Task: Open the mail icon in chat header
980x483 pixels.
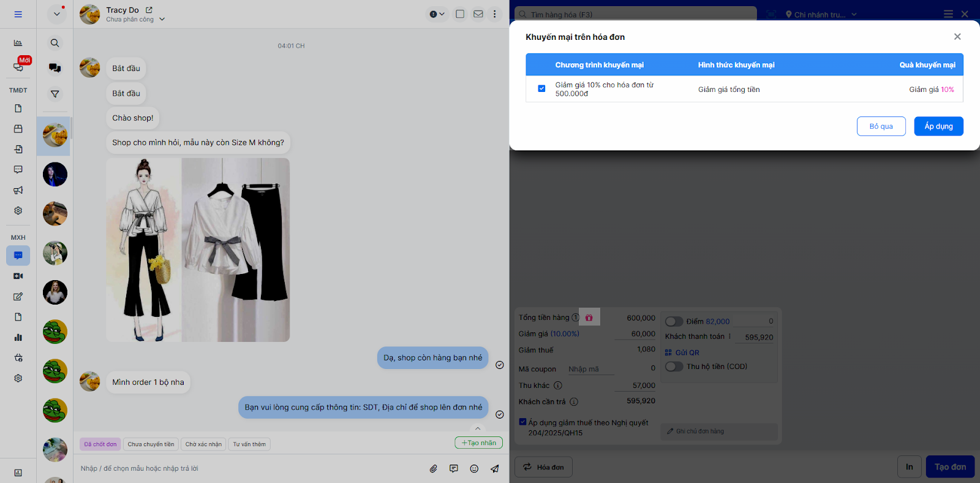Action: pos(478,14)
